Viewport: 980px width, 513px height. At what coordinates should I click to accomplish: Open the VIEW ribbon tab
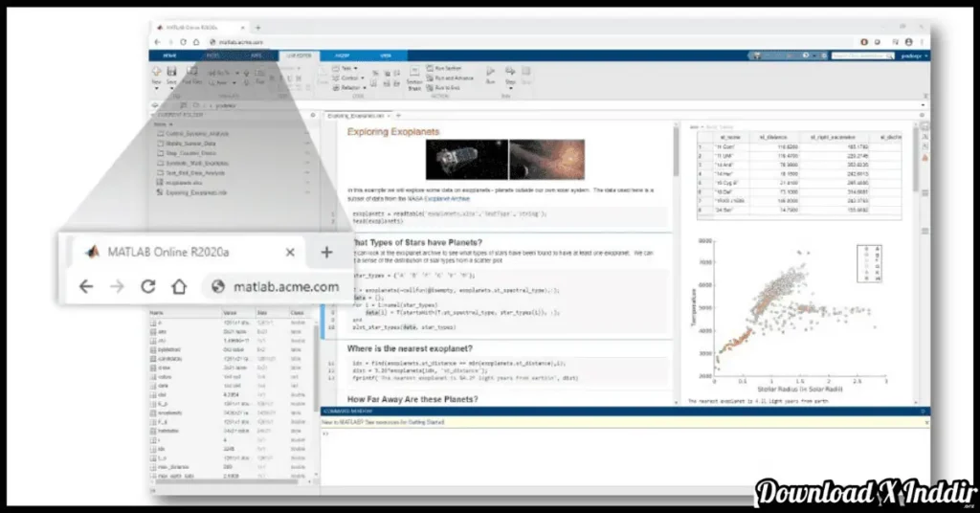click(x=385, y=56)
